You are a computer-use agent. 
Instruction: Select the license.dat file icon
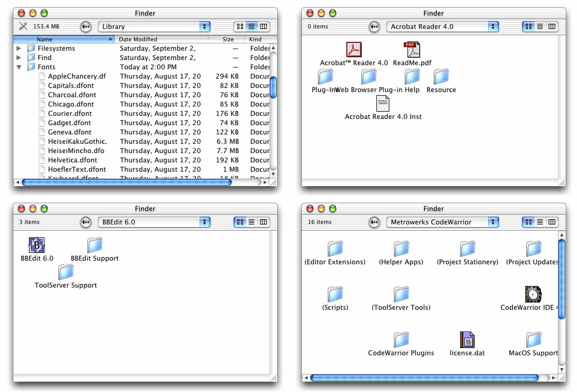click(467, 339)
